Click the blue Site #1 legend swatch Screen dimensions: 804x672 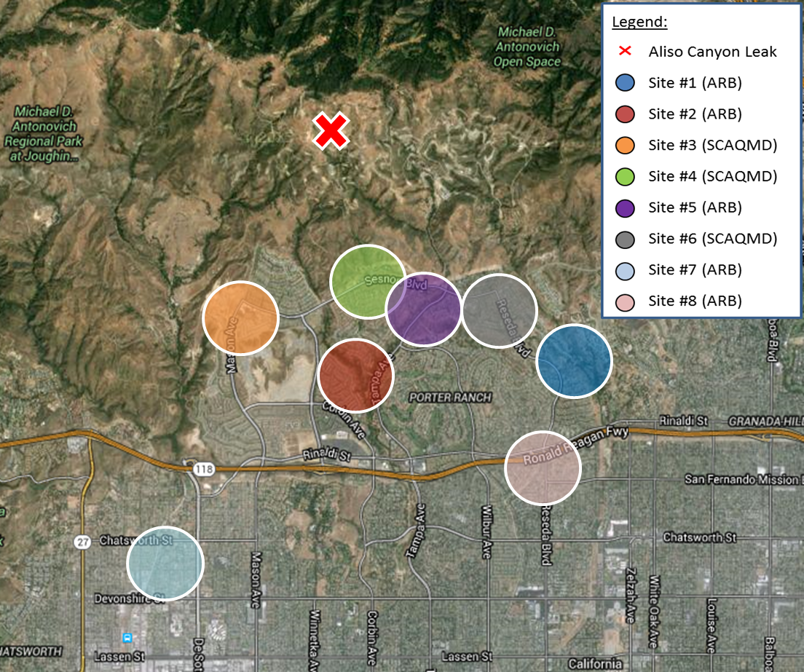(625, 82)
